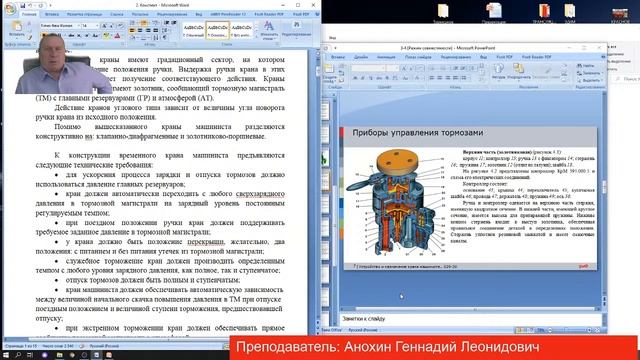The width and height of the screenshot is (640, 360).
Task: Click the slide title Приборы управления тормозами
Action: pyautogui.click(x=418, y=133)
